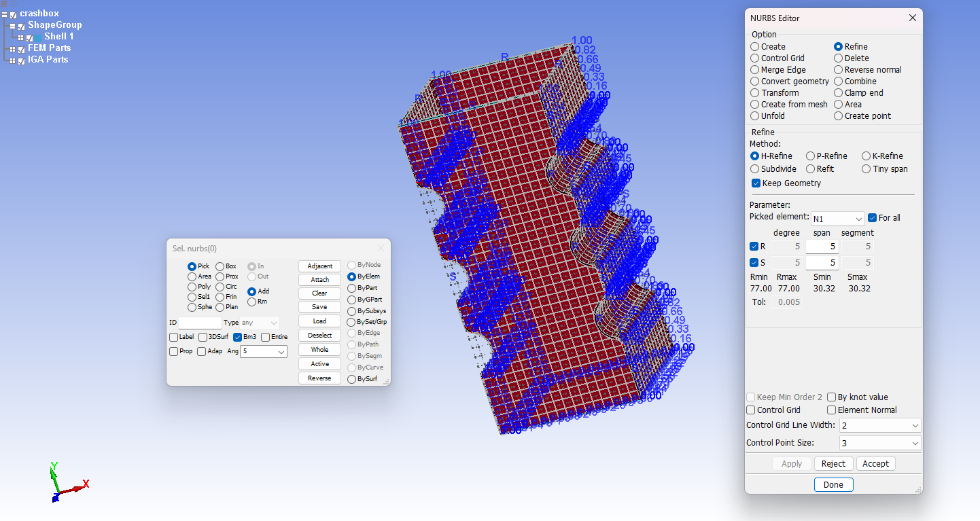Click the Done button

[x=833, y=484]
